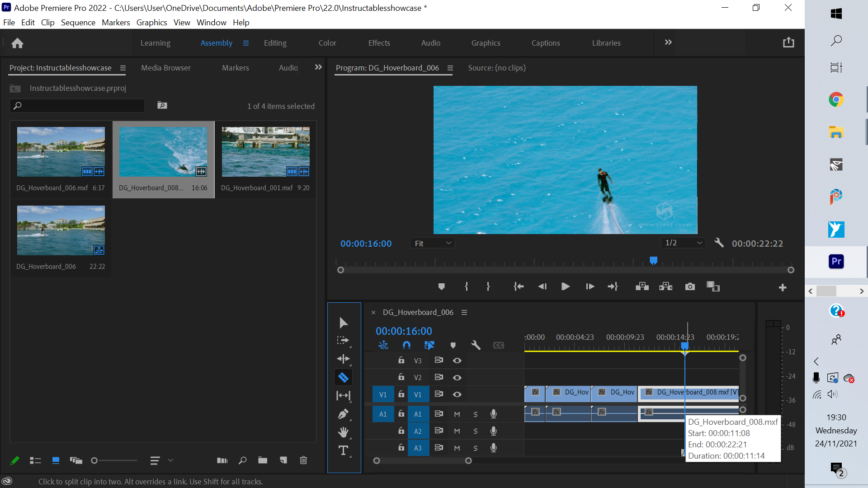Open the Fit zoom level dropdown
The height and width of the screenshot is (488, 868).
(x=433, y=243)
